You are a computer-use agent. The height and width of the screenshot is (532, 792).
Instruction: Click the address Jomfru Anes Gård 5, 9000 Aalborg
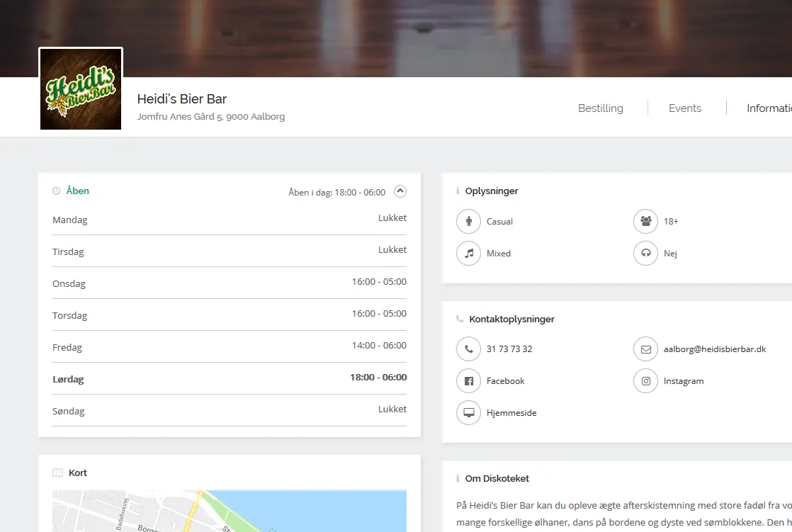(x=211, y=117)
